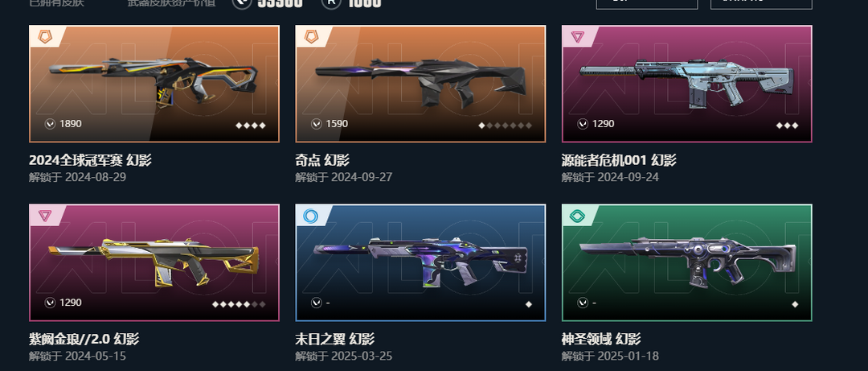Click the 末日之翼 幻影 title text
Screen dimensions: 868x371
[x=335, y=339]
